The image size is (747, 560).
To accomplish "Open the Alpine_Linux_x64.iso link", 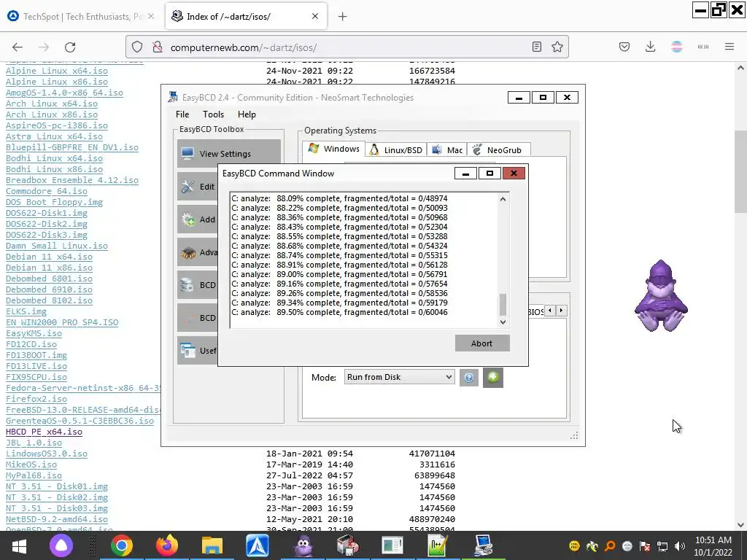I will point(57,71).
